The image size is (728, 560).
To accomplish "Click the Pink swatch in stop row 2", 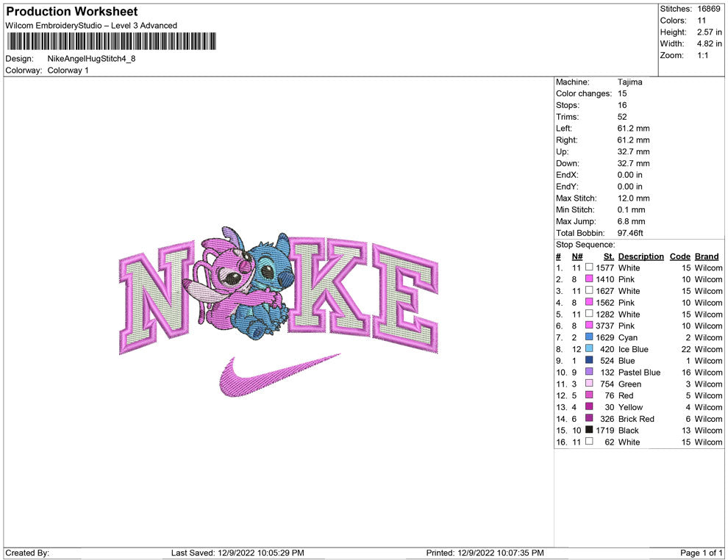I will (x=589, y=279).
